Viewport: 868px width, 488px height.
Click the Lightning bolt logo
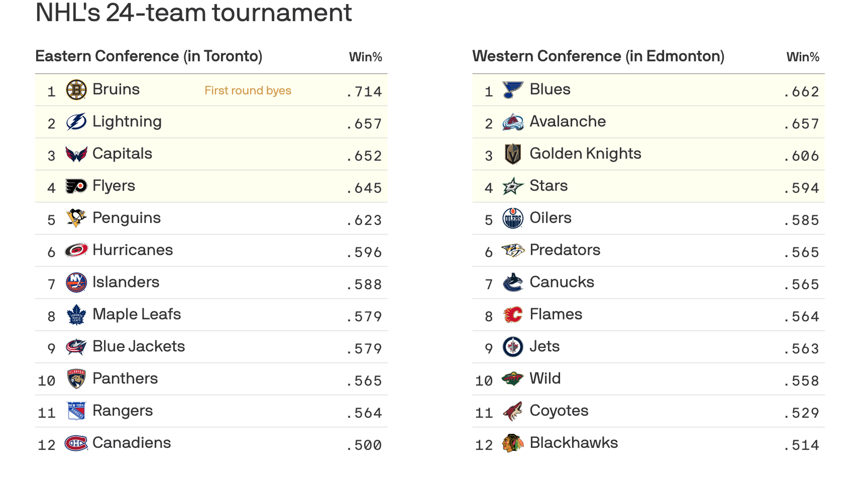76,122
